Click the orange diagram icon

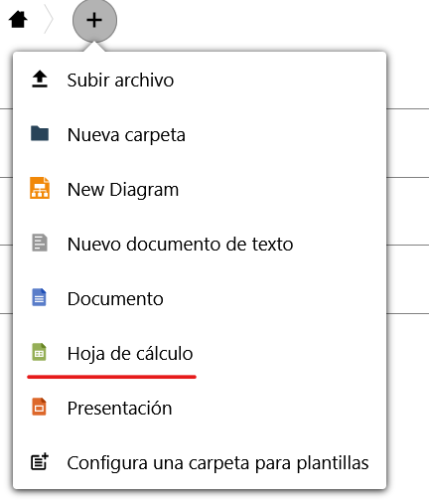40,188
